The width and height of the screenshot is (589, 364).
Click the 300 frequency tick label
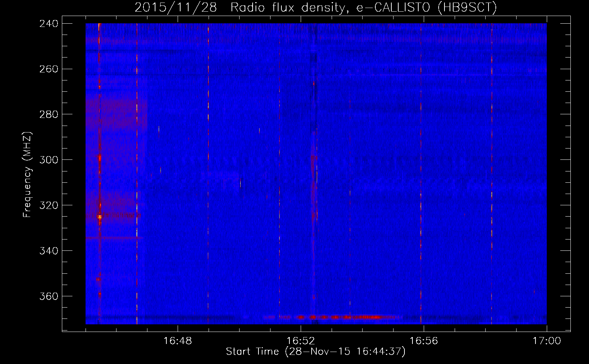pyautogui.click(x=49, y=160)
